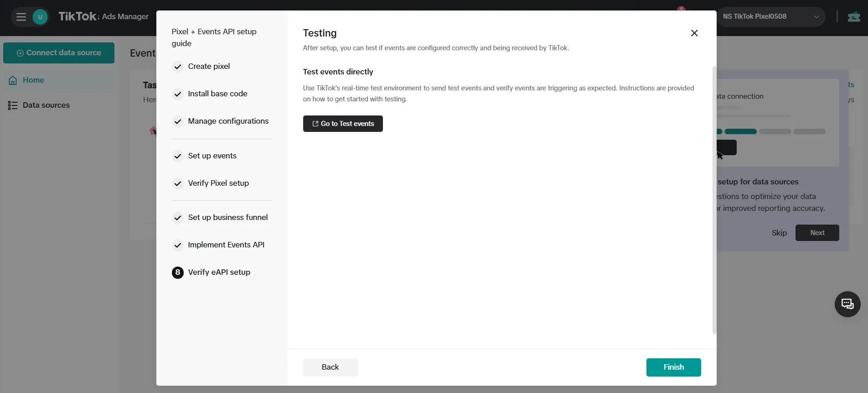Click the Testing dialog title
This screenshot has width=868, height=393.
click(320, 33)
